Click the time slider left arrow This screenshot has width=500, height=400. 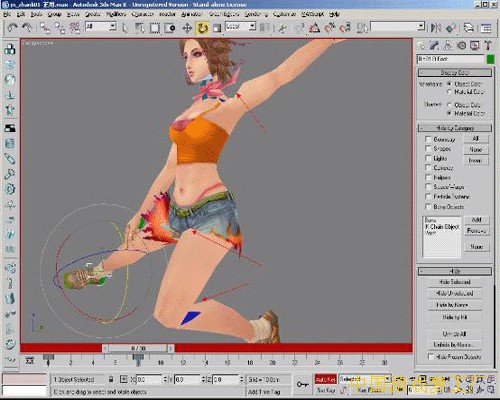pyautogui.click(x=105, y=348)
